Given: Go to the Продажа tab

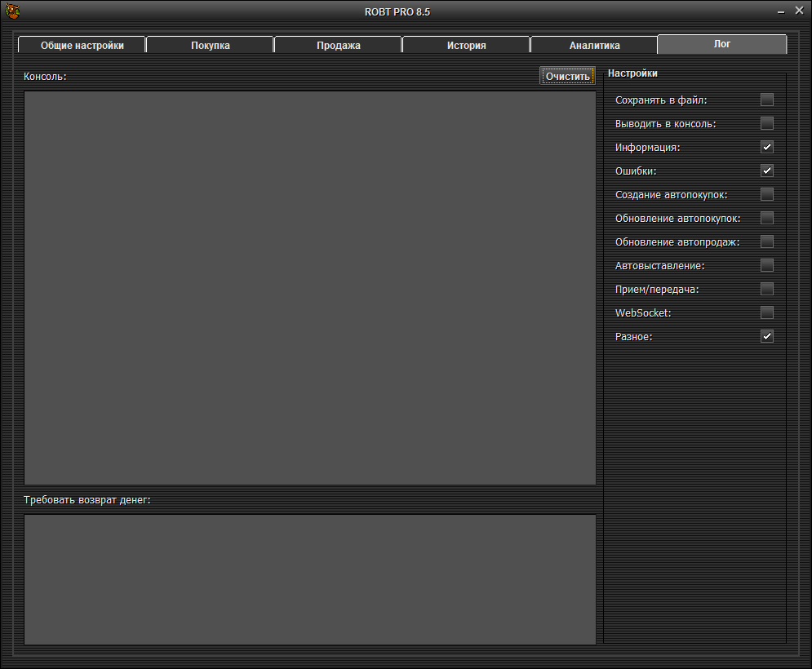Looking at the screenshot, I should [338, 46].
